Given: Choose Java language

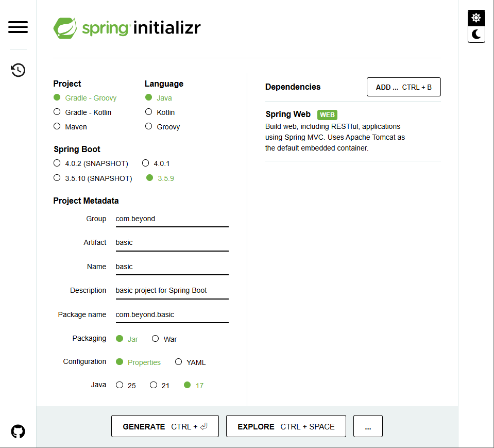Looking at the screenshot, I should [x=159, y=98].
